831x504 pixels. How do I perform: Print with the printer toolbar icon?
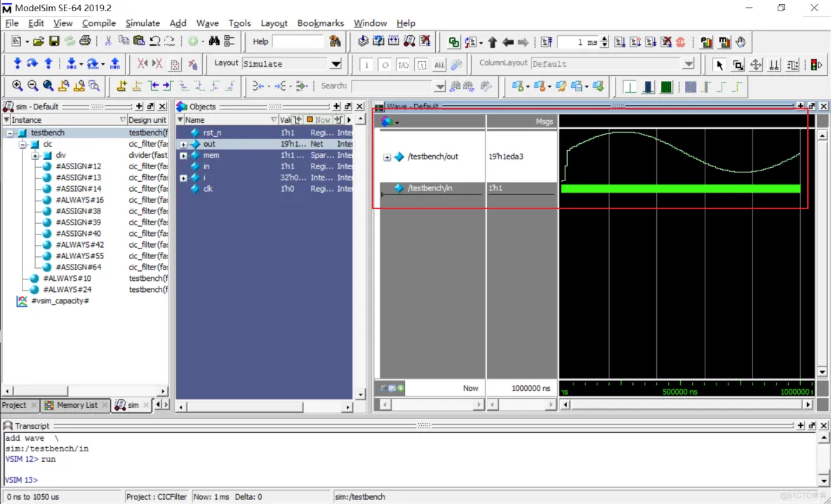[x=85, y=41]
